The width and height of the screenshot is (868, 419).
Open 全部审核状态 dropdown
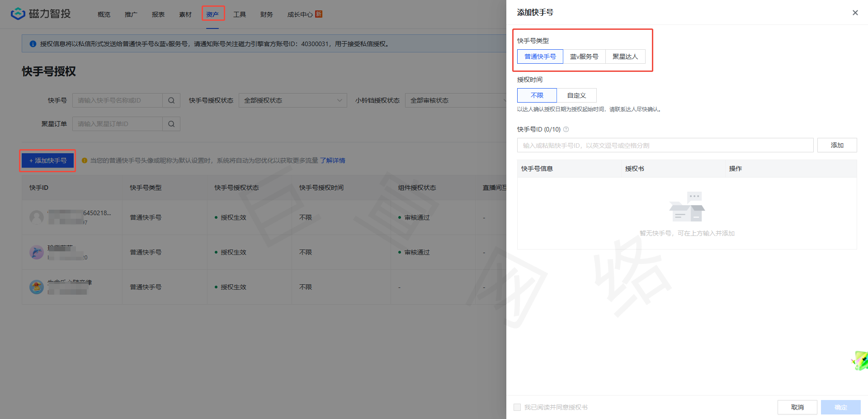(x=456, y=100)
